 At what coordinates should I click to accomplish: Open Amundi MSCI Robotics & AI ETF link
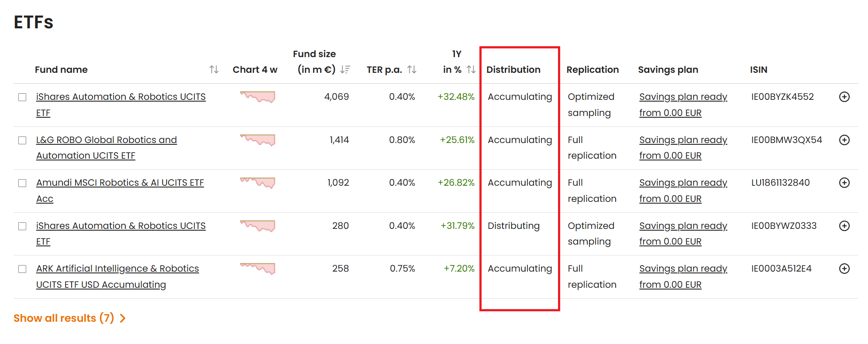click(120, 191)
